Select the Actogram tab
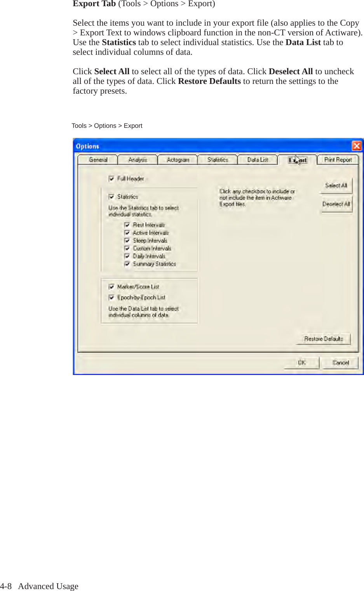Screen dimensions: 364x591 [x=178, y=159]
